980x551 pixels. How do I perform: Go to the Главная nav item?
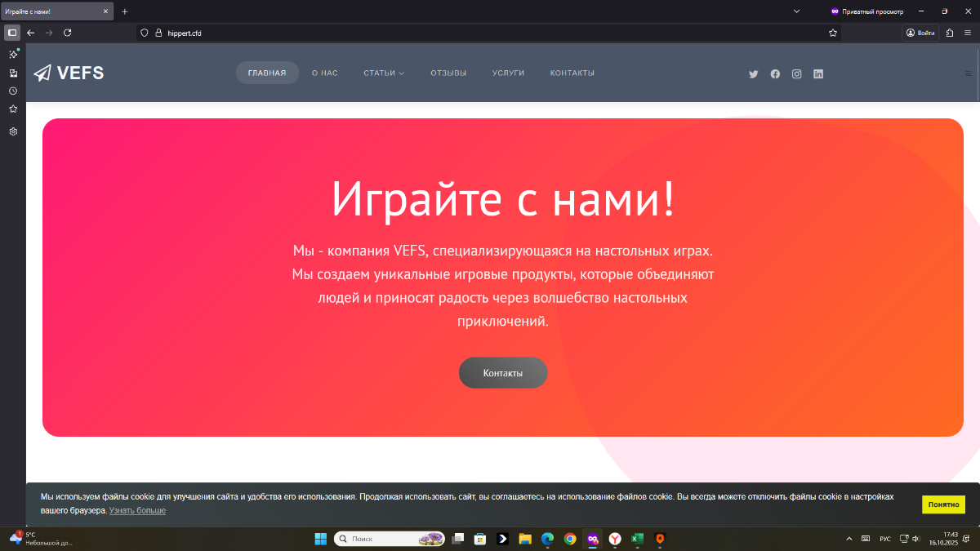click(267, 73)
